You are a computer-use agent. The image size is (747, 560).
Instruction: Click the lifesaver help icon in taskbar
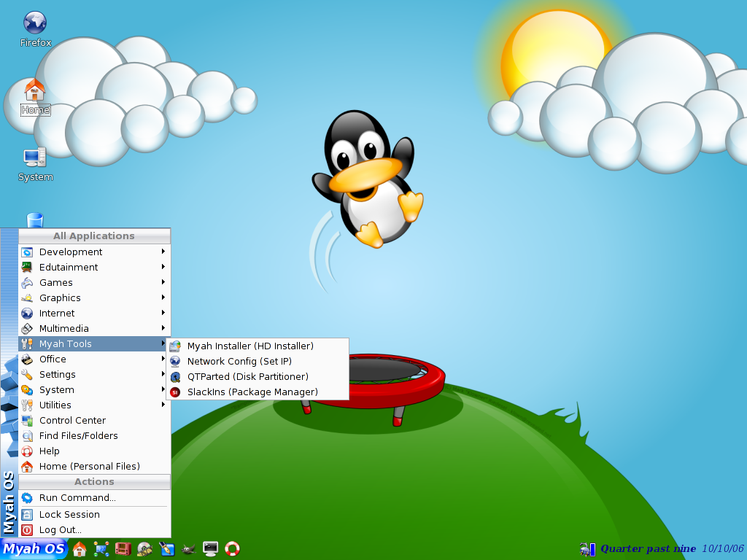pos(232,549)
